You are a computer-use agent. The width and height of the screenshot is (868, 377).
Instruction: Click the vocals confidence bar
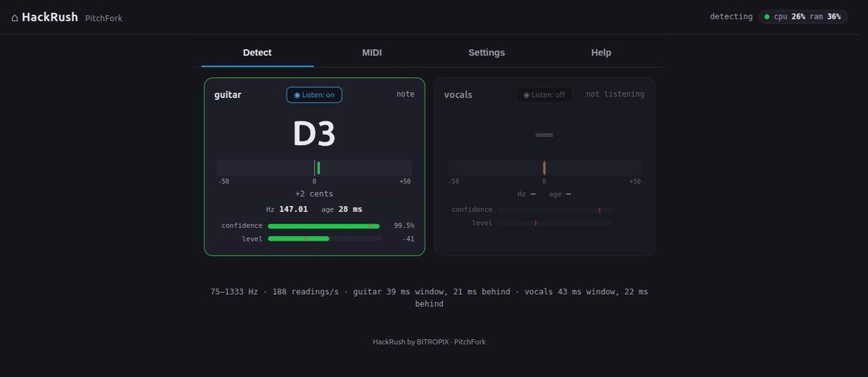[x=554, y=210]
